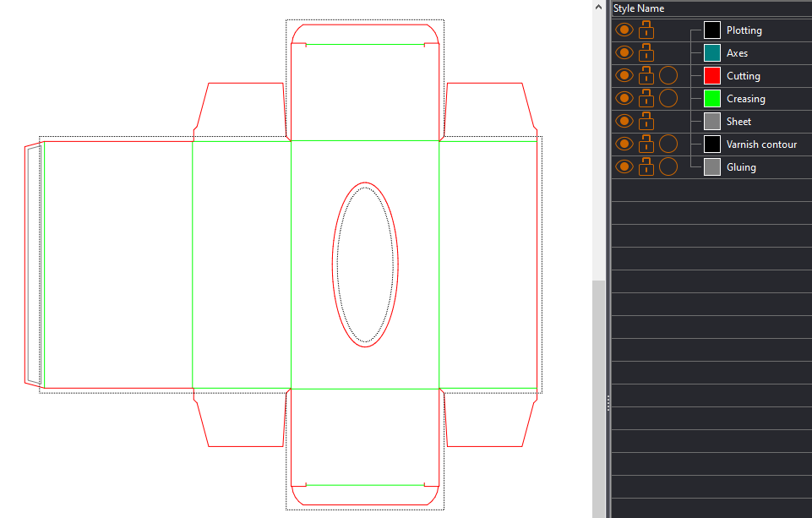The height and width of the screenshot is (518, 812).
Task: Click the circle icon for Varnish contour
Action: (668, 144)
